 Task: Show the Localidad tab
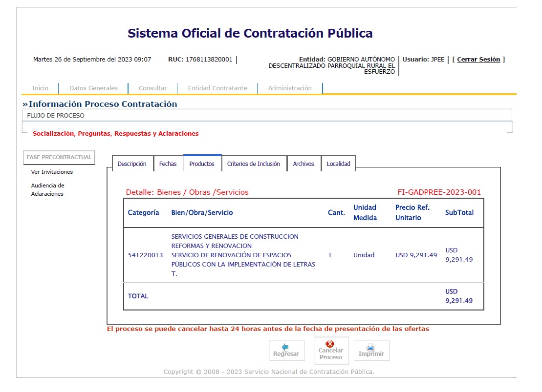coord(339,164)
